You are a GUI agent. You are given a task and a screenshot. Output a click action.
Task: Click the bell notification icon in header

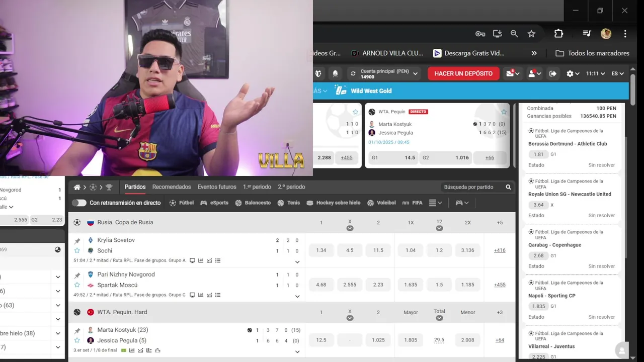click(x=336, y=73)
